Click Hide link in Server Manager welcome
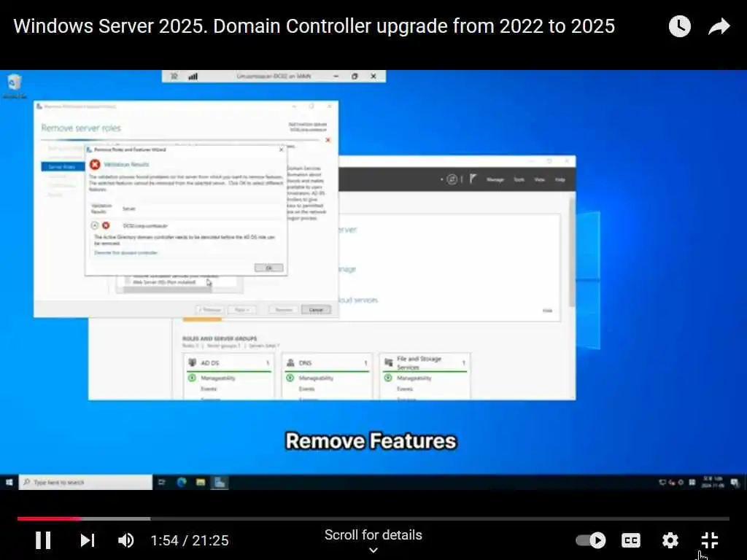This screenshot has height=560, width=747. (x=547, y=311)
